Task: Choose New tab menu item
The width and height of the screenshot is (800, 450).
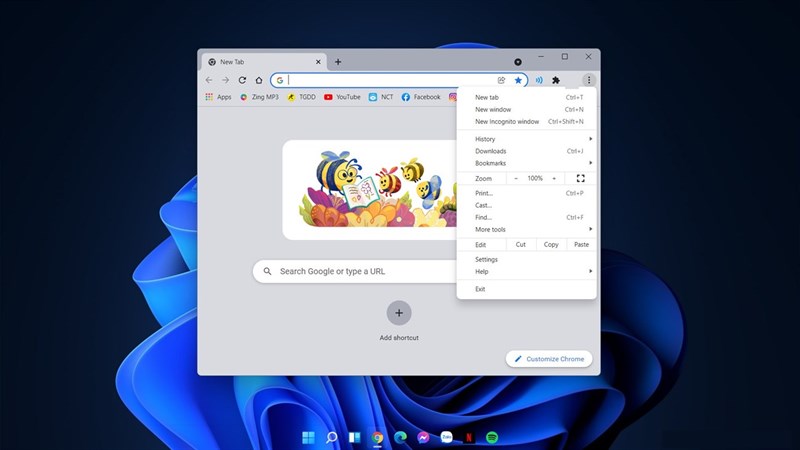Action: [x=527, y=97]
